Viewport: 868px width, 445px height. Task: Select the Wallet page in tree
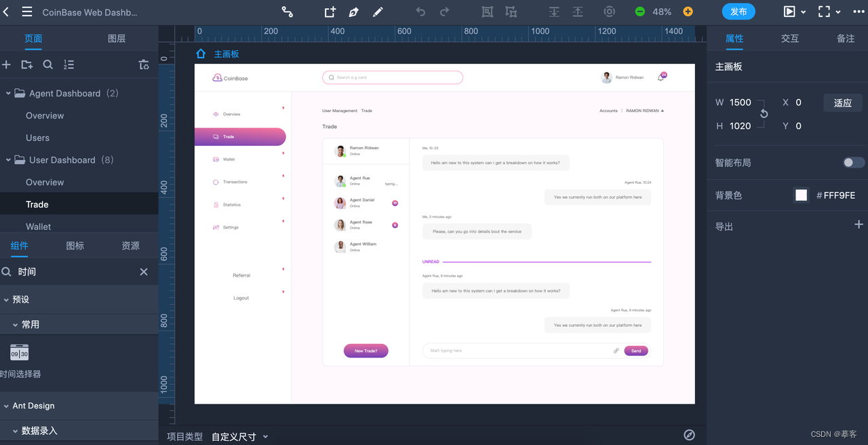[39, 227]
